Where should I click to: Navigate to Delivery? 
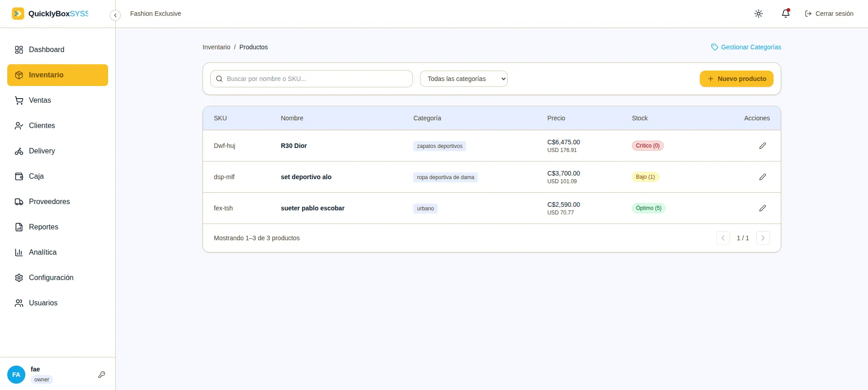point(57,151)
